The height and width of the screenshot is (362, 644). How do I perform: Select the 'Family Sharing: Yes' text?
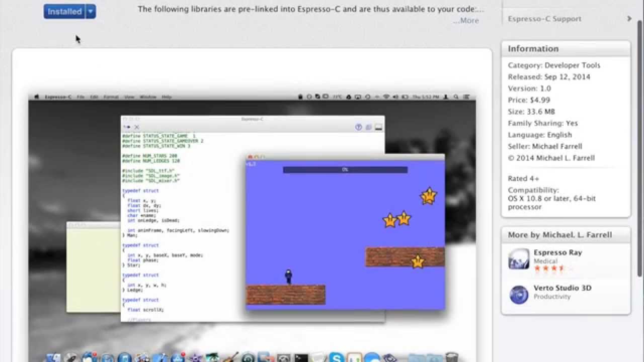[x=543, y=123]
